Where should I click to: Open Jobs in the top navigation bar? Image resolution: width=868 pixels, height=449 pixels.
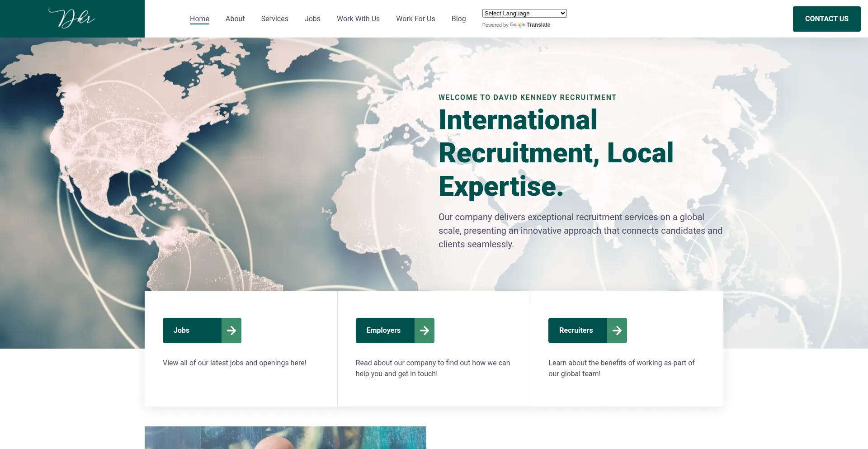pyautogui.click(x=312, y=19)
